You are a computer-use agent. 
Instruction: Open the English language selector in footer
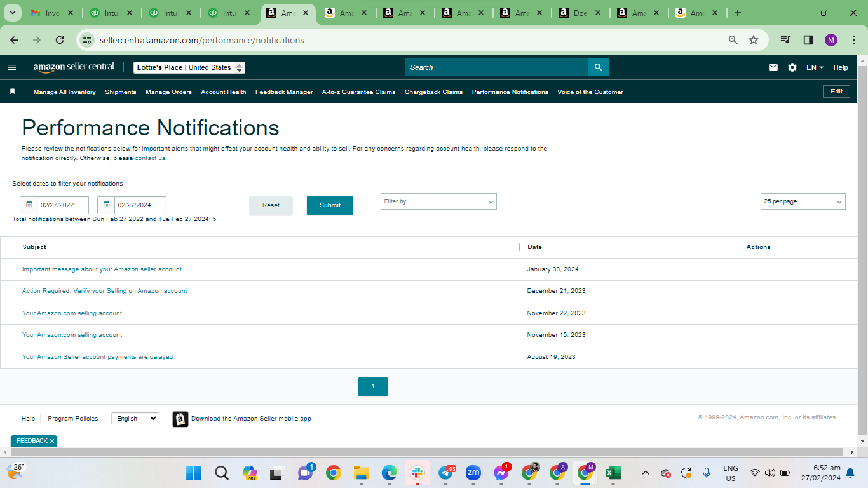(135, 419)
